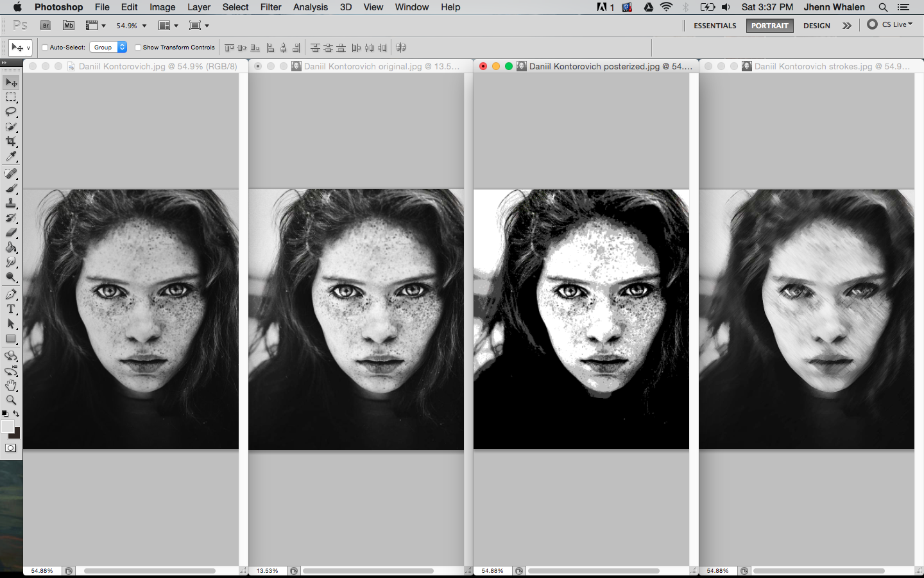Select the Path Selection tool
Screen dimensions: 924x578
point(11,324)
